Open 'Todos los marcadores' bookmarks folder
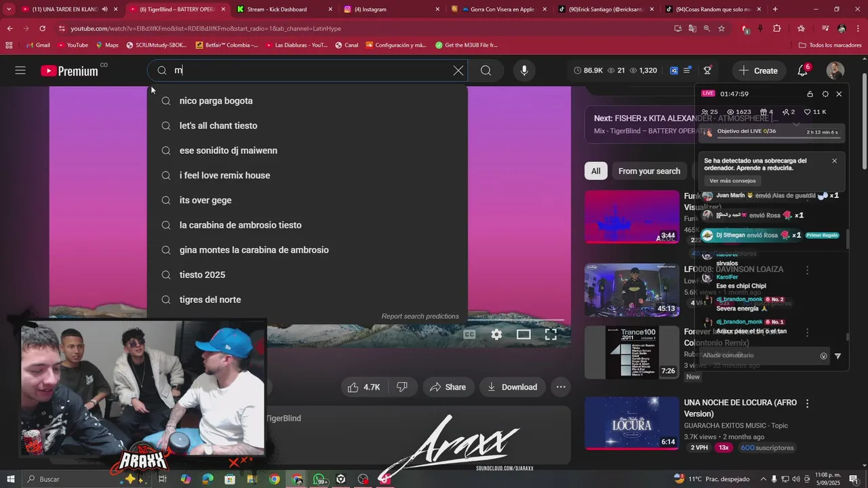The height and width of the screenshot is (488, 868). (830, 45)
